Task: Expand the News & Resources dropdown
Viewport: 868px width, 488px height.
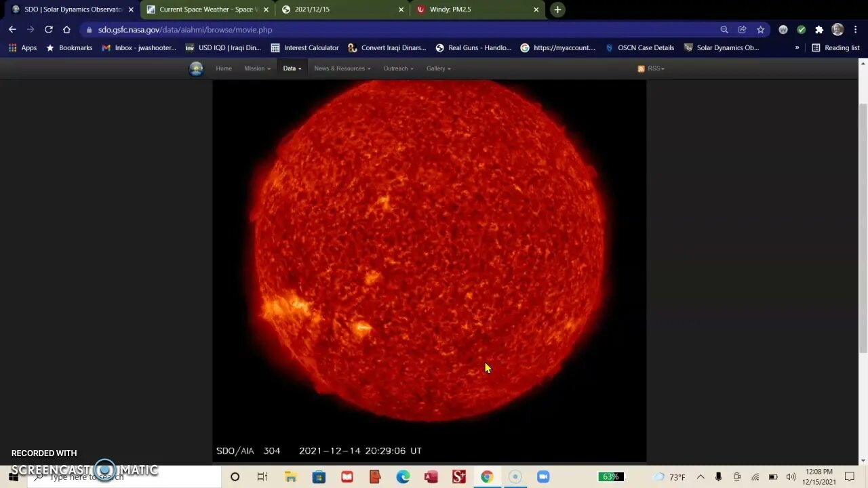Action: 342,68
